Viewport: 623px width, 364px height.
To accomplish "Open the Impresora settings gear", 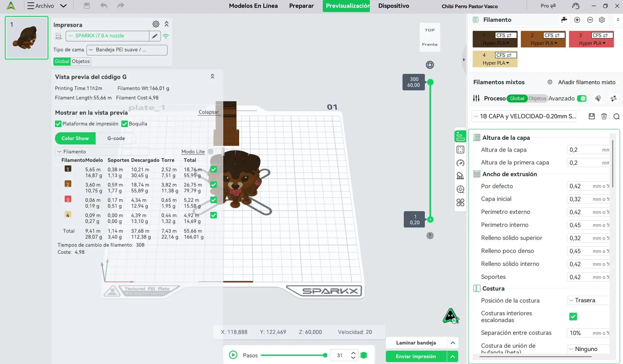I will [x=156, y=24].
